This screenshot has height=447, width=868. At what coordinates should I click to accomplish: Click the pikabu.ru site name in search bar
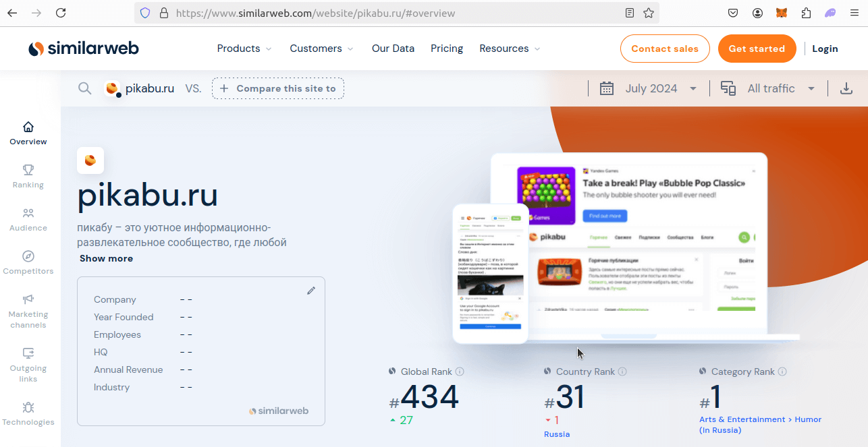pos(150,88)
